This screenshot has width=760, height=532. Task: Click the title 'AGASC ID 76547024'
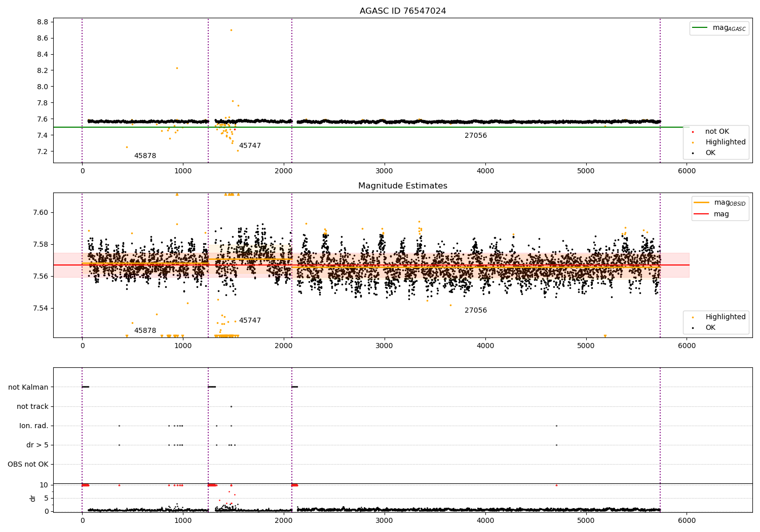(x=403, y=11)
